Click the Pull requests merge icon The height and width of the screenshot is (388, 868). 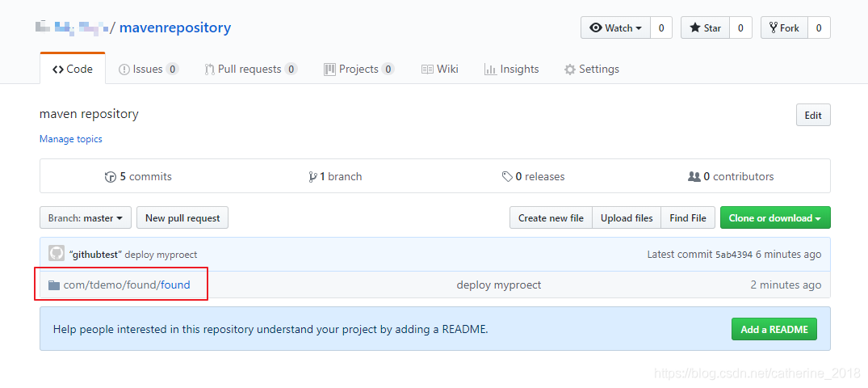pos(209,70)
